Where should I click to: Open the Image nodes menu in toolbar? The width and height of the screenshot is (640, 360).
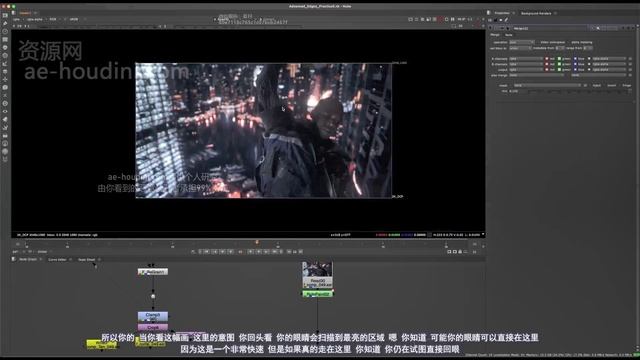click(x=5, y=15)
